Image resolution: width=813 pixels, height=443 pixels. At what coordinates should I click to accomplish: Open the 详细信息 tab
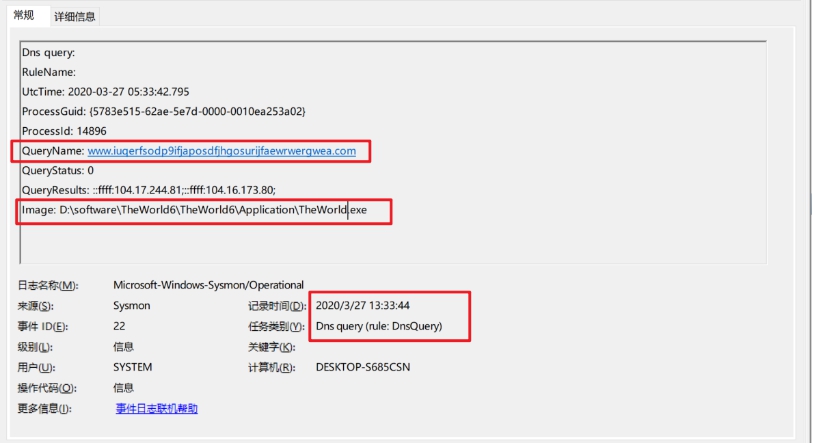click(75, 17)
